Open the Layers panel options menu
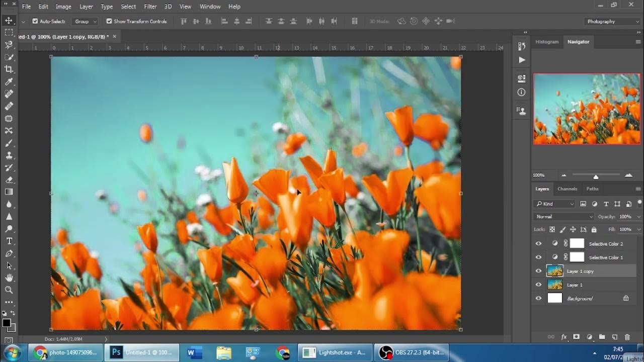644x362 pixels. (638, 189)
